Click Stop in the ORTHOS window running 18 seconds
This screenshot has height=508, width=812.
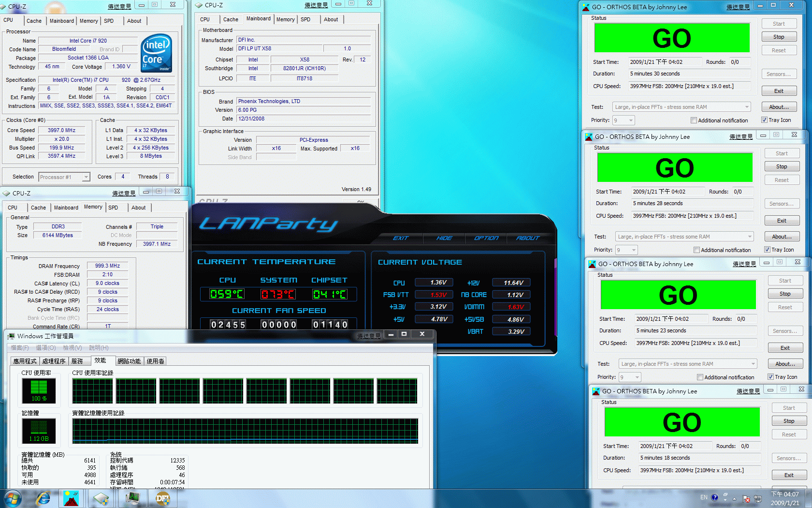coord(789,421)
